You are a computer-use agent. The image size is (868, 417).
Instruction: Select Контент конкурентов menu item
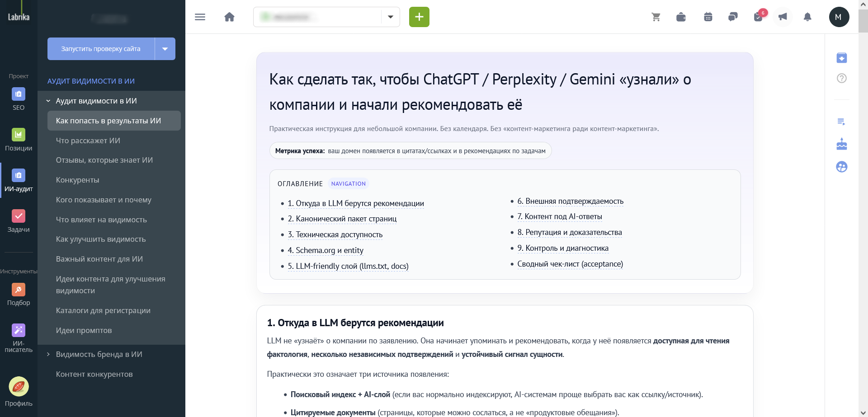[x=94, y=374]
